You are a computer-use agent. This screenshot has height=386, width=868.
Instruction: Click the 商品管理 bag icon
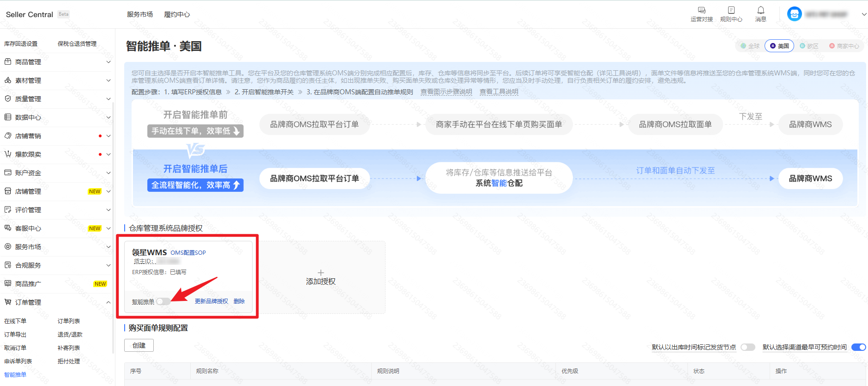coord(8,61)
